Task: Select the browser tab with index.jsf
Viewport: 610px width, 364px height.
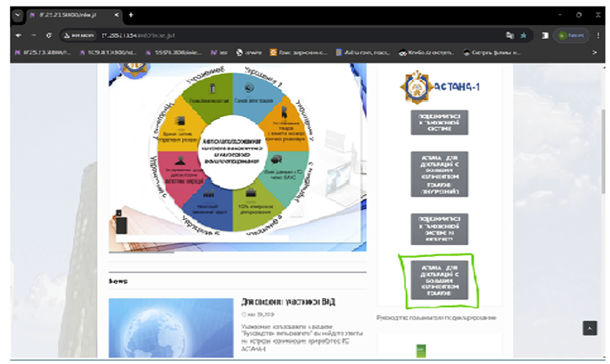Action: click(x=74, y=15)
